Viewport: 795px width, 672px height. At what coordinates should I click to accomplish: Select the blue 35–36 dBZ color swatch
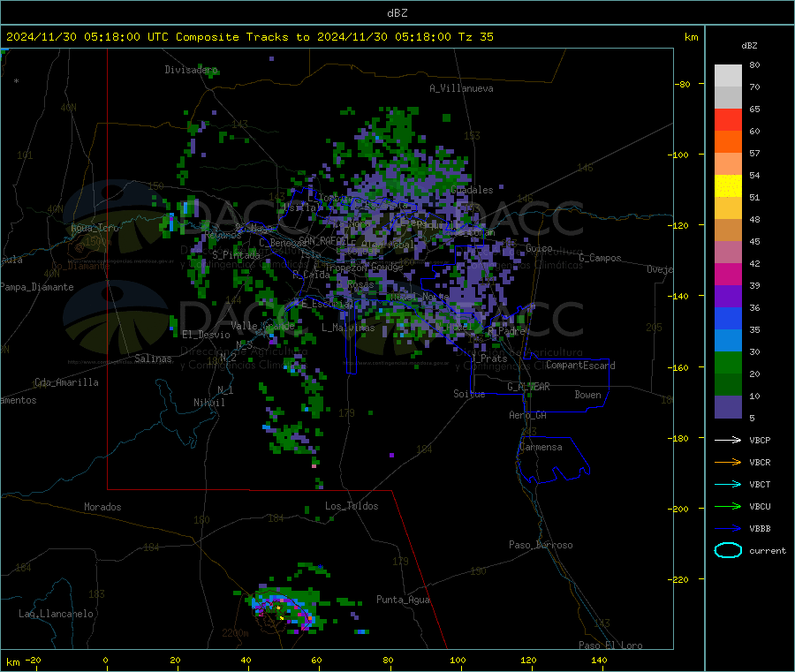[728, 318]
